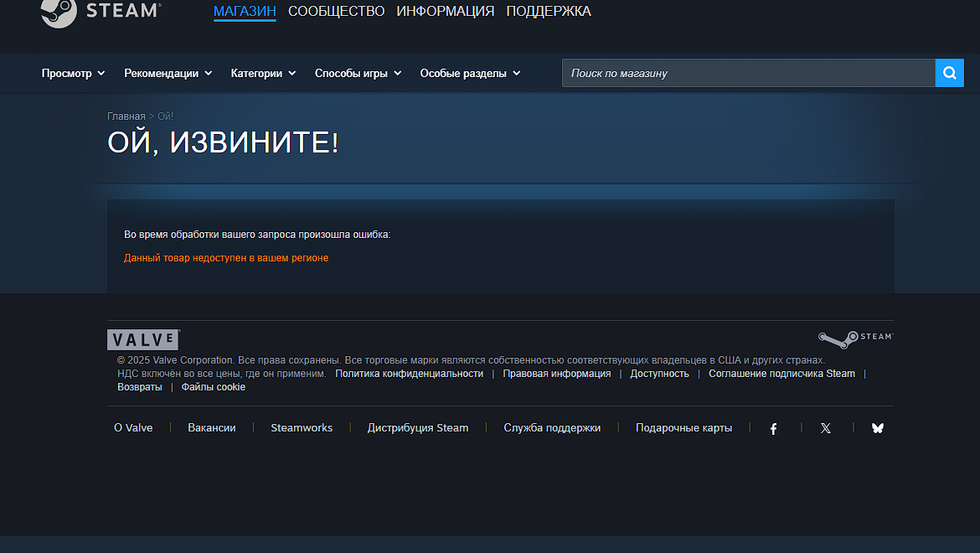
Task: Click the Steam logo in the header
Action: [101, 12]
